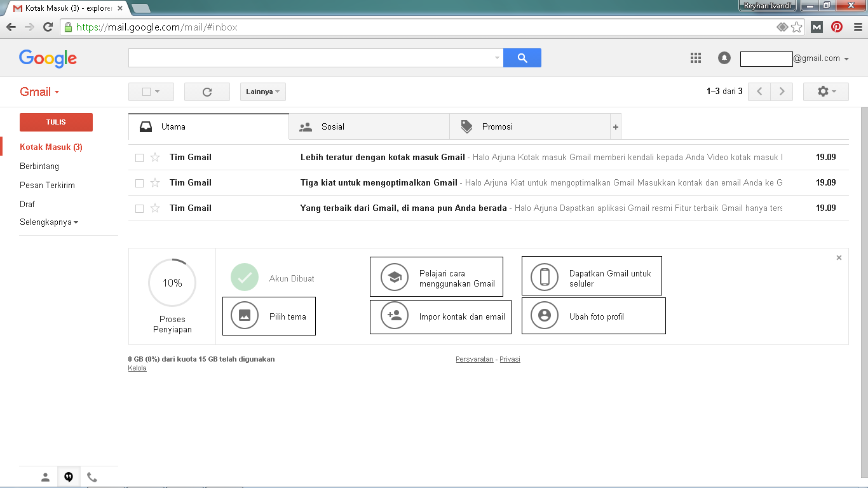Open the Hangouts phone call icon
Image resolution: width=868 pixels, height=488 pixels.
click(92, 477)
